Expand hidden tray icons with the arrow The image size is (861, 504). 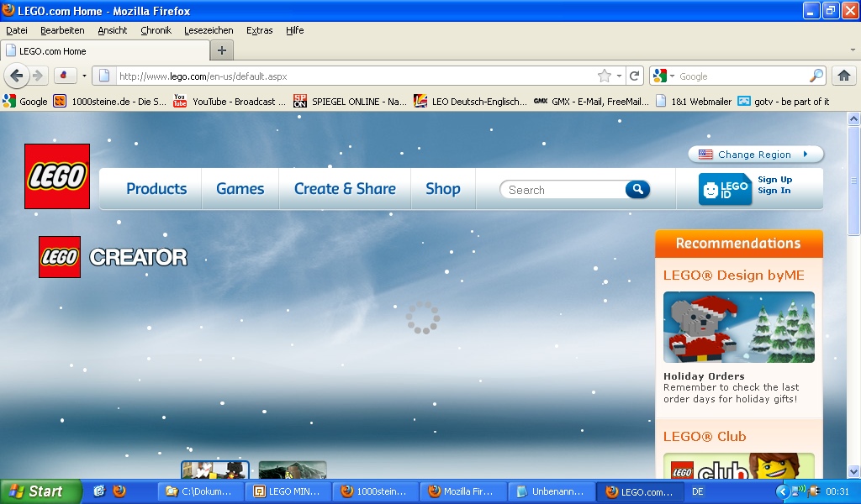(x=782, y=492)
